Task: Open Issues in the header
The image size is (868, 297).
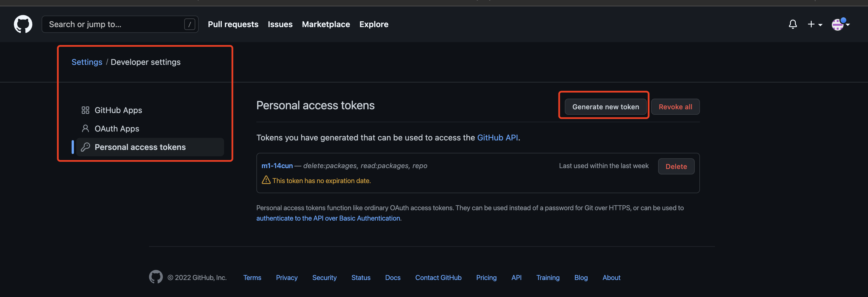Action: point(280,24)
